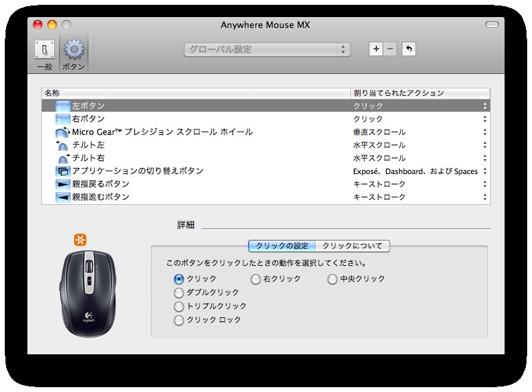Click the 左ボタン row icon

63,106
